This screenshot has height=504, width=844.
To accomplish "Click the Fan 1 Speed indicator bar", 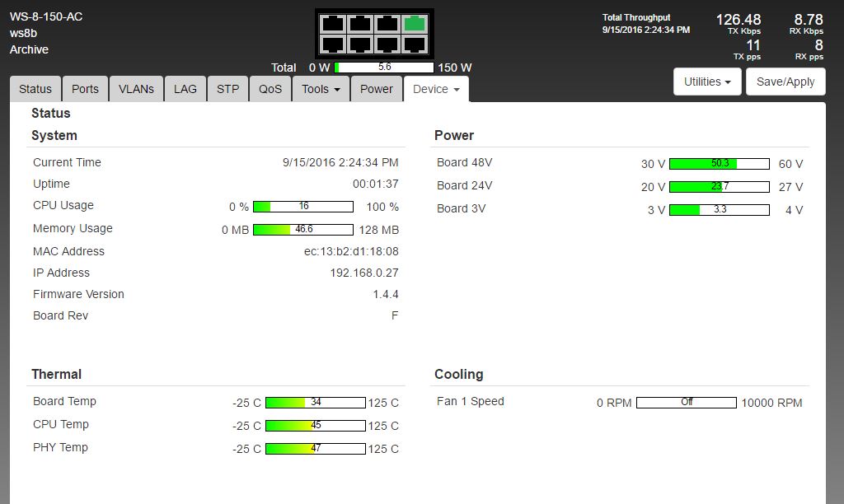I will point(686,403).
